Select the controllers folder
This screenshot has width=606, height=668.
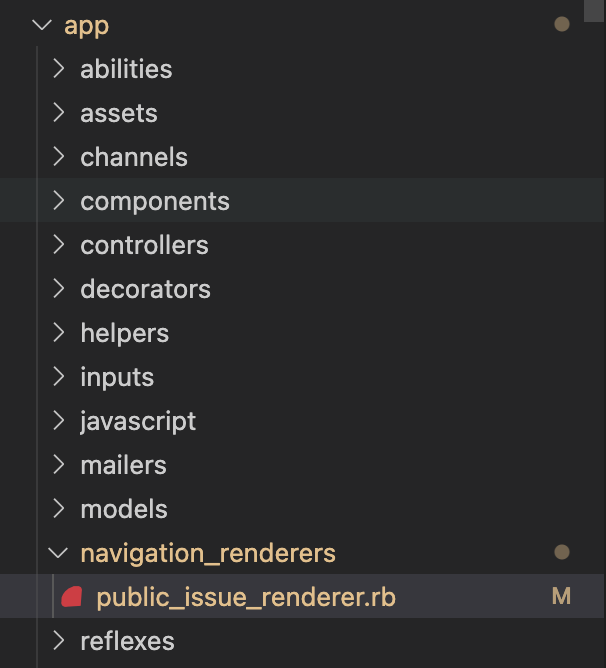click(x=144, y=245)
